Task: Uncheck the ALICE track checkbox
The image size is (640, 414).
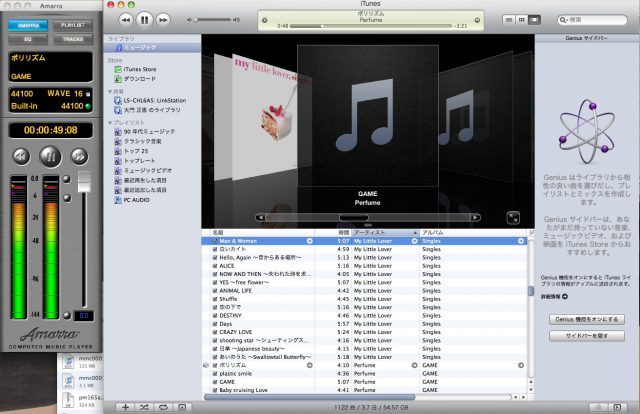Action: [215, 266]
